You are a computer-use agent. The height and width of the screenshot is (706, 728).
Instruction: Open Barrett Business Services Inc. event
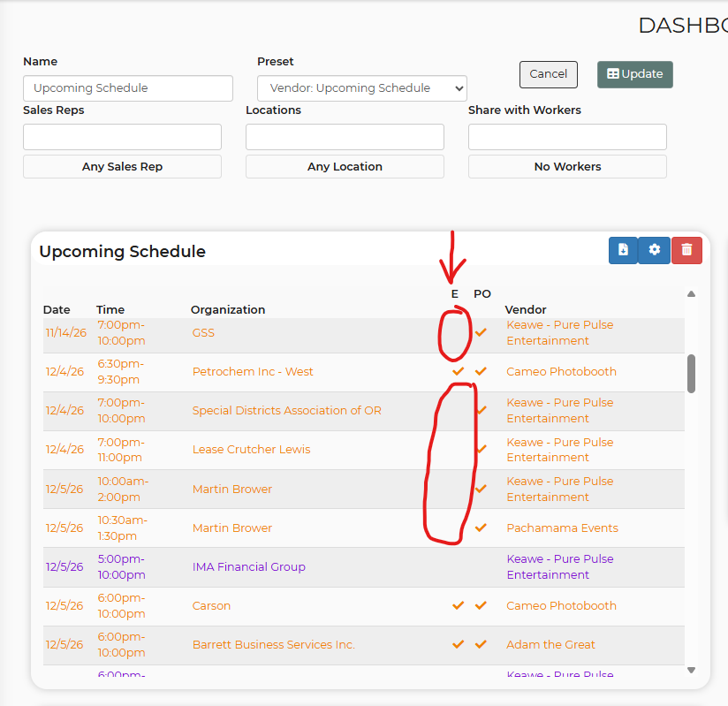click(x=274, y=645)
